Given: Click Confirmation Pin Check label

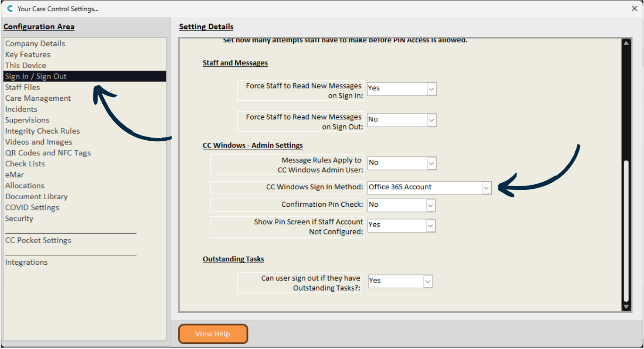Looking at the screenshot, I should (x=322, y=204).
